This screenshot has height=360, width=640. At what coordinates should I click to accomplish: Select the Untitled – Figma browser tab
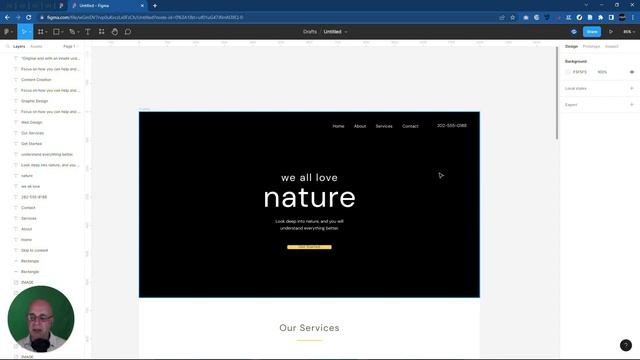[107, 6]
